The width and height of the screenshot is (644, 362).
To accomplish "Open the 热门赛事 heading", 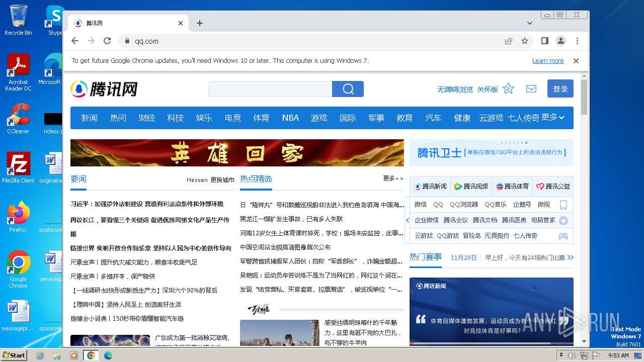I will 426,257.
